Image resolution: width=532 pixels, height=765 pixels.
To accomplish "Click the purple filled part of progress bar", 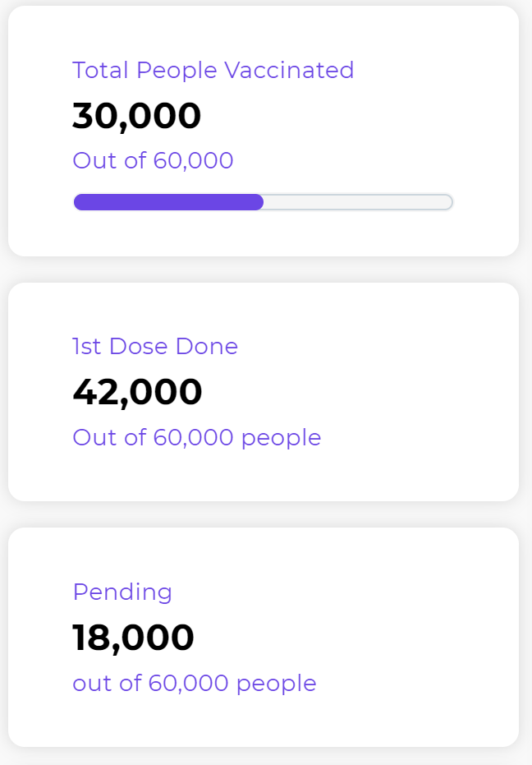I will click(x=168, y=202).
